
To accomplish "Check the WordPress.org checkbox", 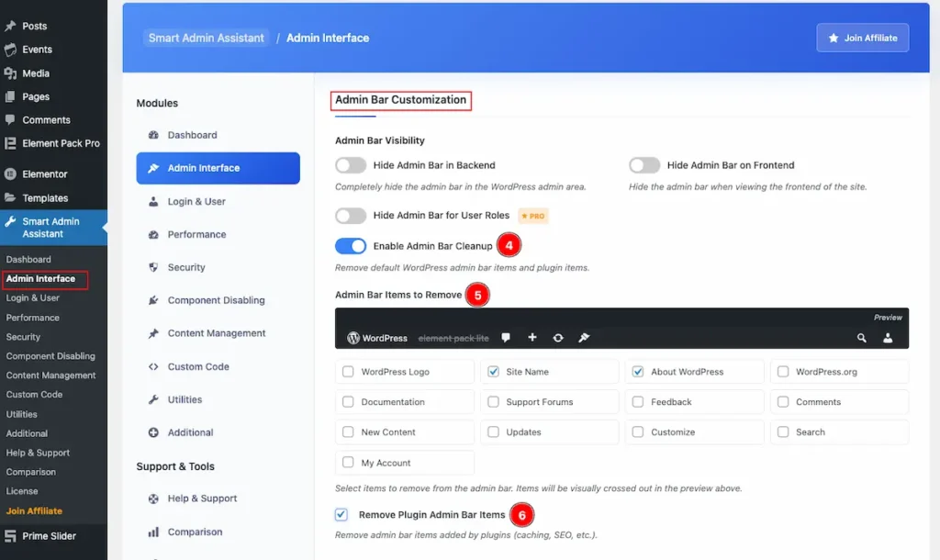I will click(783, 372).
